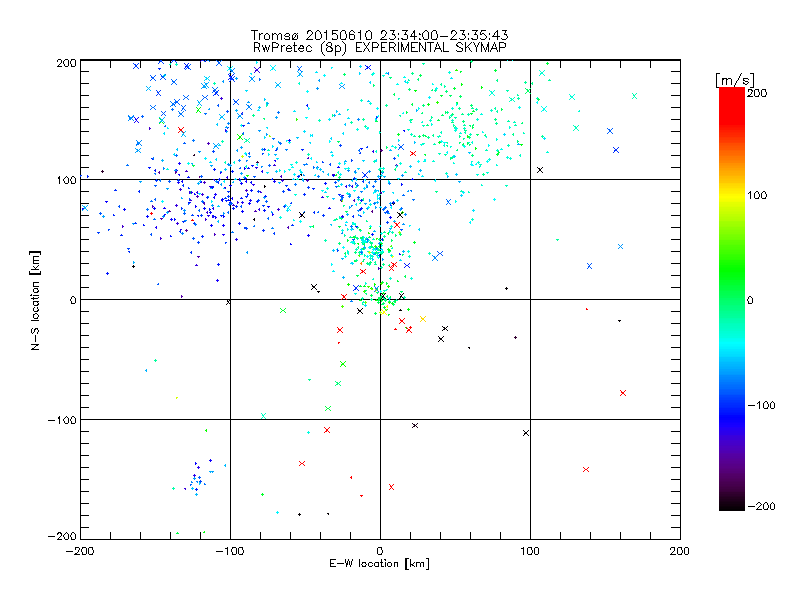Click the title line 'Tromsø 20150610 23:34:00-23:35:43'
This screenshot has width=800, height=600.
(x=379, y=35)
